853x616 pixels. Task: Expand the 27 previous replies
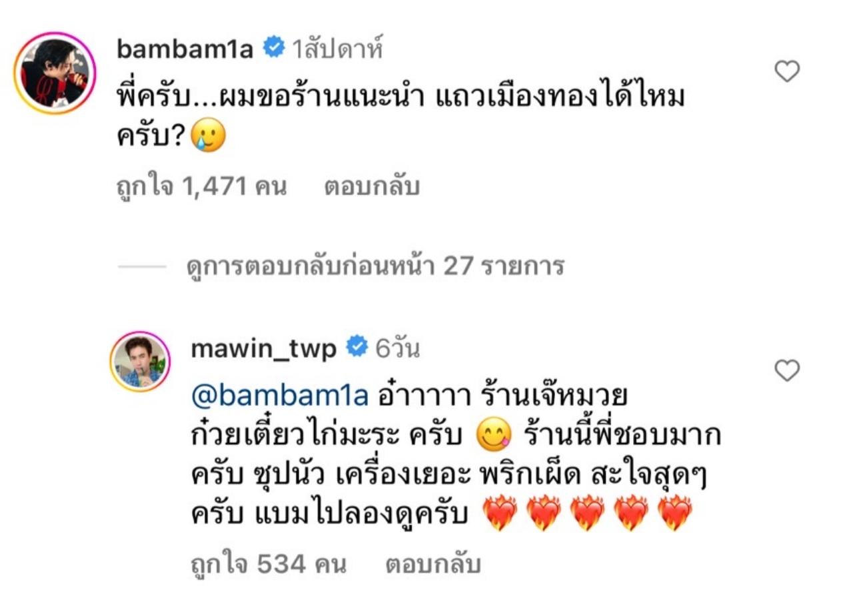375,267
